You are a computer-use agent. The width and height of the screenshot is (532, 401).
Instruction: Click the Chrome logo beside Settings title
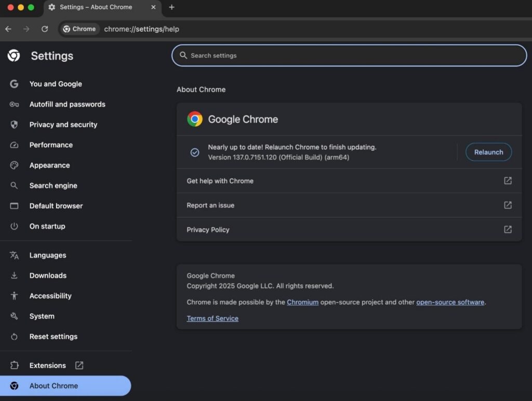[x=14, y=56]
